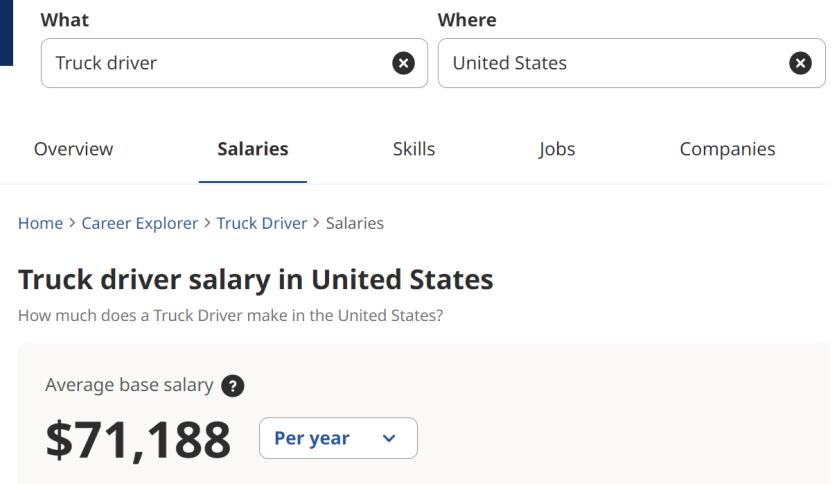Open the Career Explorer breadcrumb link
The width and height of the screenshot is (831, 484).
[x=140, y=223]
